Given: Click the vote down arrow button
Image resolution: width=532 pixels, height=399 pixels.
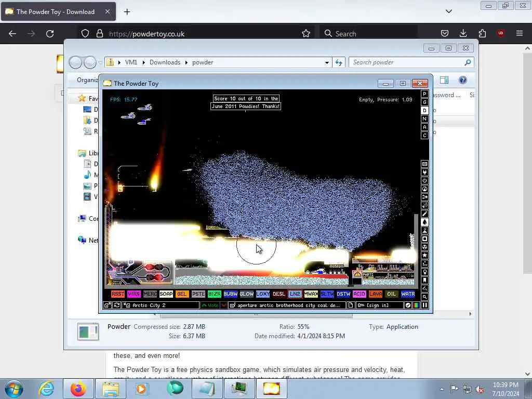Looking at the screenshot, I should [x=224, y=305].
